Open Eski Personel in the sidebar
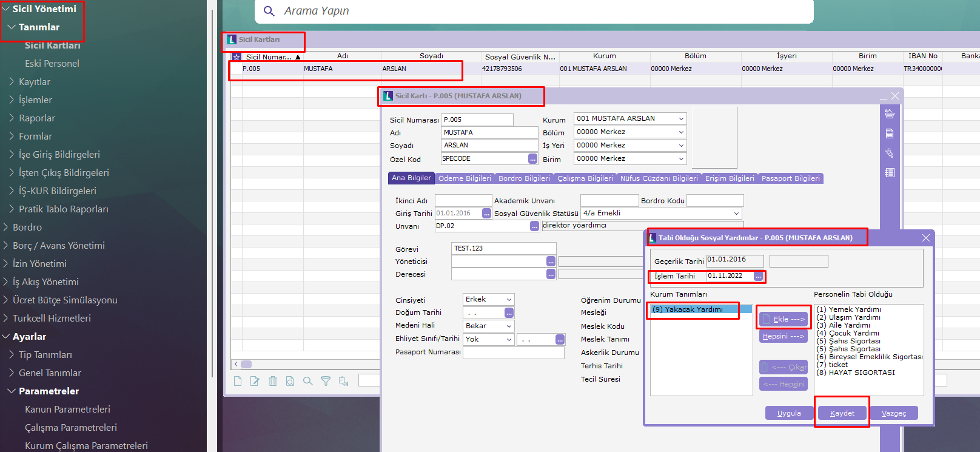Screen dimensions: 980x452 tap(52, 64)
